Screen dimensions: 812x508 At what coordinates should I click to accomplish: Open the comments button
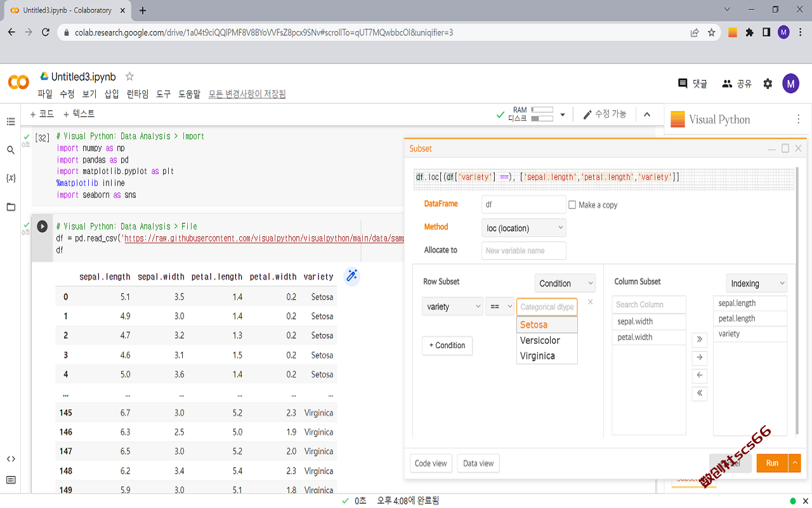[692, 83]
